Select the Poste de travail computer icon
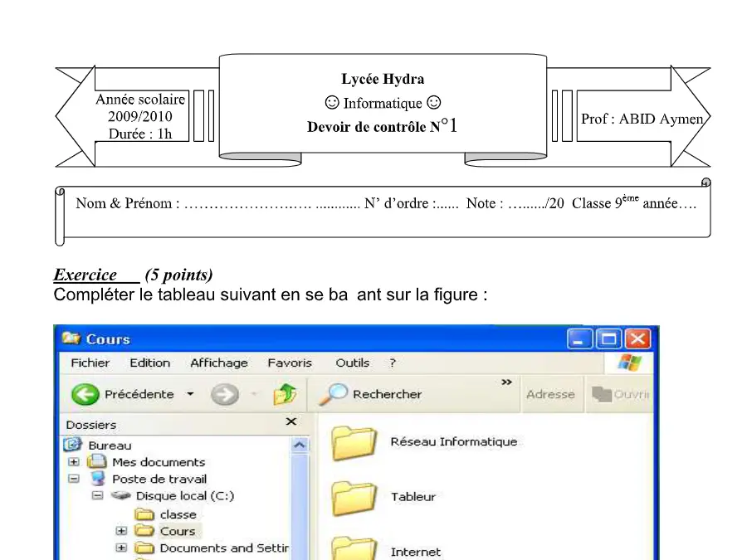 (x=98, y=479)
